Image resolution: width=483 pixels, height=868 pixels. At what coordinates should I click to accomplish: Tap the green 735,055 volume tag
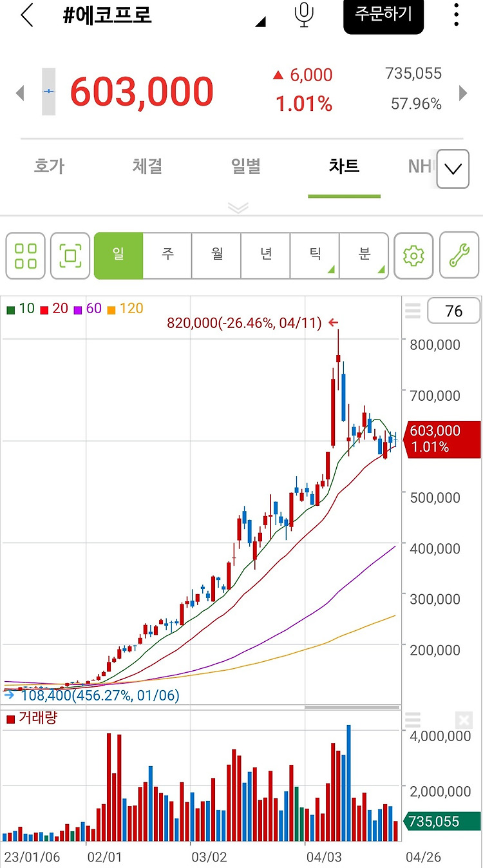pos(442,821)
